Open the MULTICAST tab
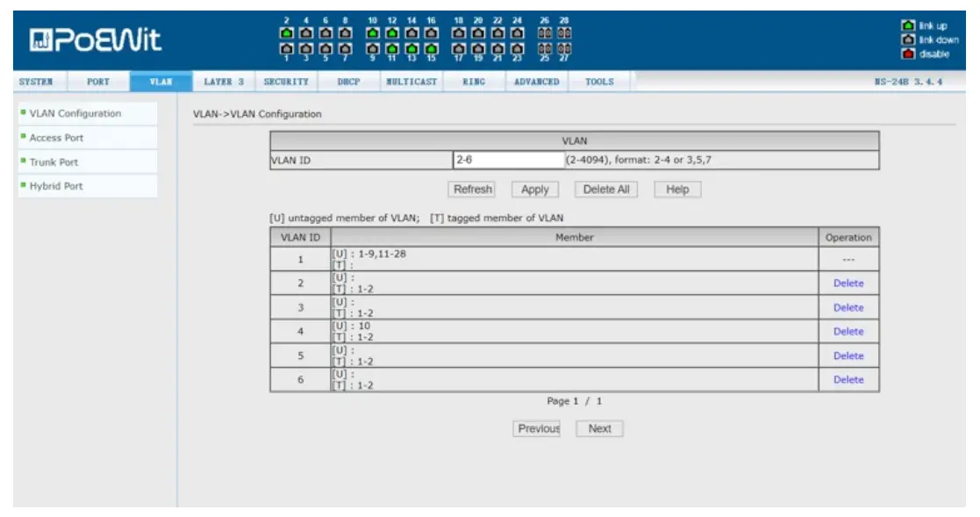Viewport: 980px width, 517px height. pyautogui.click(x=411, y=82)
